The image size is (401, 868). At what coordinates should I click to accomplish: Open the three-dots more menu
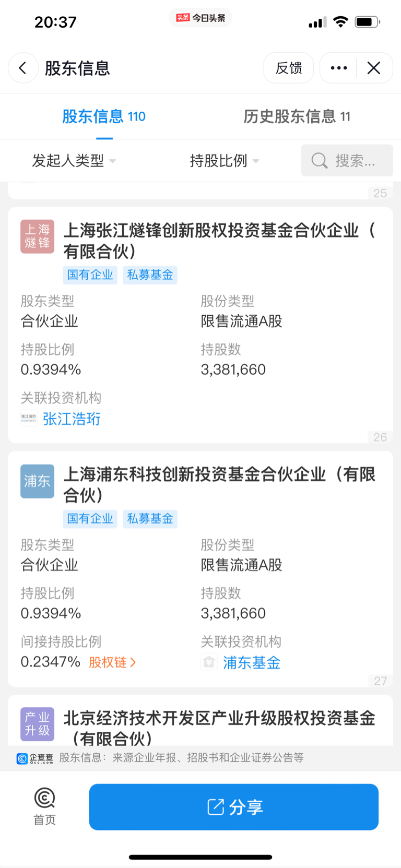coord(339,68)
